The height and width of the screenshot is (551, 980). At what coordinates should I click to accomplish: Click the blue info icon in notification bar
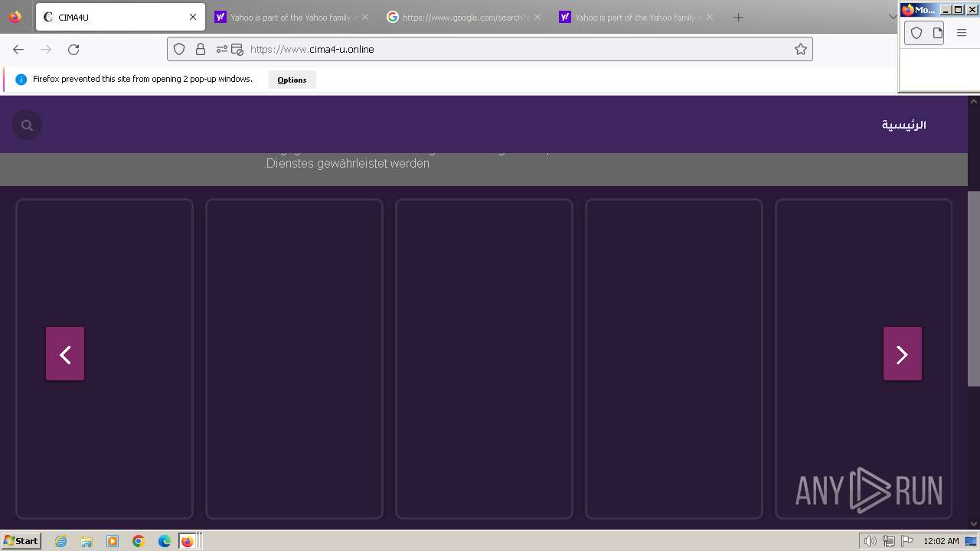(21, 80)
